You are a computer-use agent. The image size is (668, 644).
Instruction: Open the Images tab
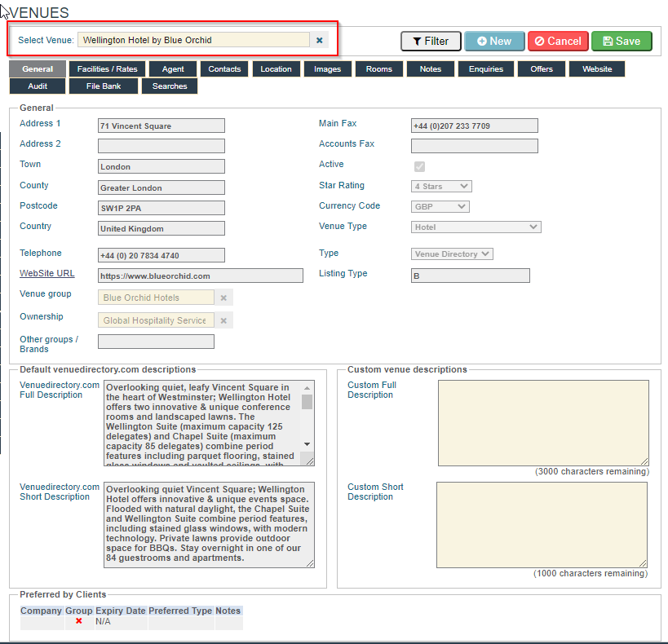[x=328, y=69]
